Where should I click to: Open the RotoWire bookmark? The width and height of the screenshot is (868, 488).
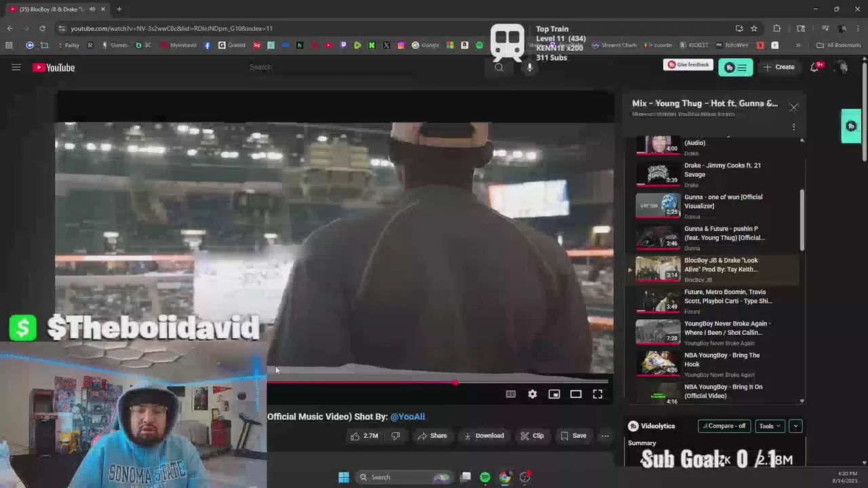tap(731, 45)
